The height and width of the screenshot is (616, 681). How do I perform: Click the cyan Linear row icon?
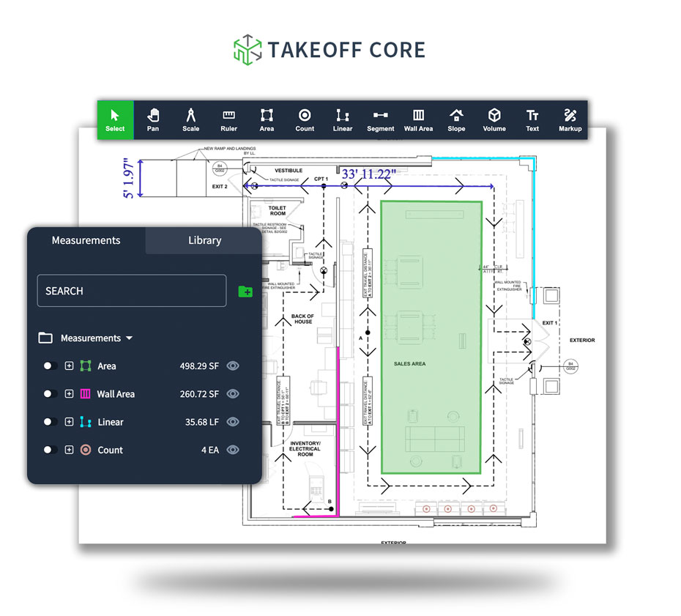click(86, 422)
